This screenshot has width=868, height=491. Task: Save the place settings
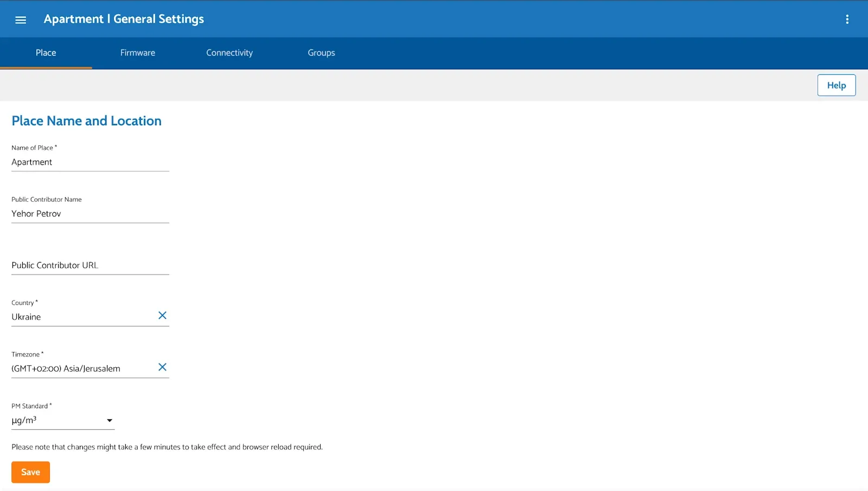[30, 472]
